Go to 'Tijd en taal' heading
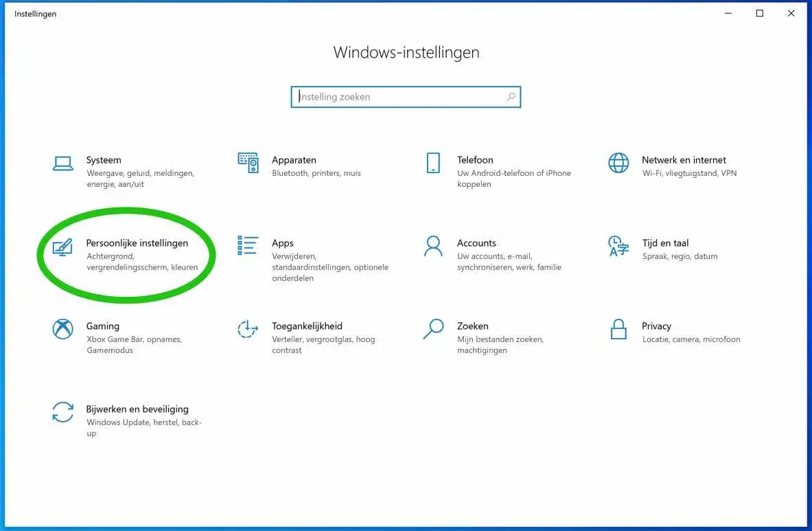812x531 pixels. pos(665,243)
